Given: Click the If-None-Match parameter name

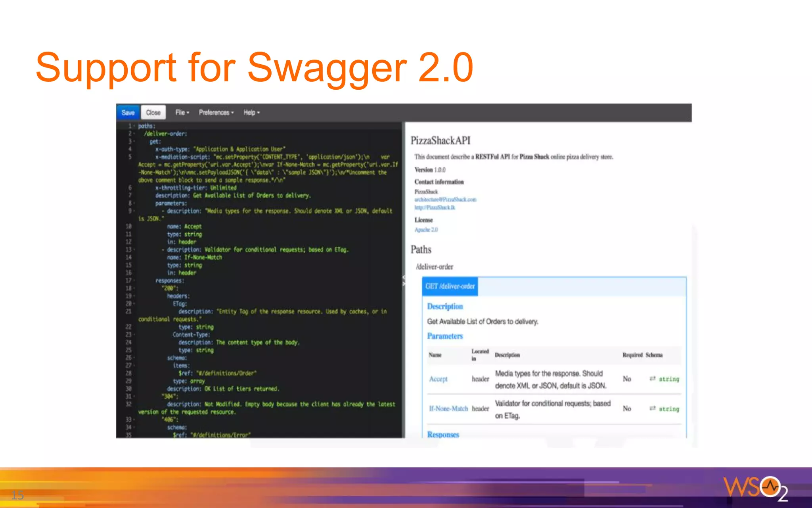Looking at the screenshot, I should click(x=448, y=409).
